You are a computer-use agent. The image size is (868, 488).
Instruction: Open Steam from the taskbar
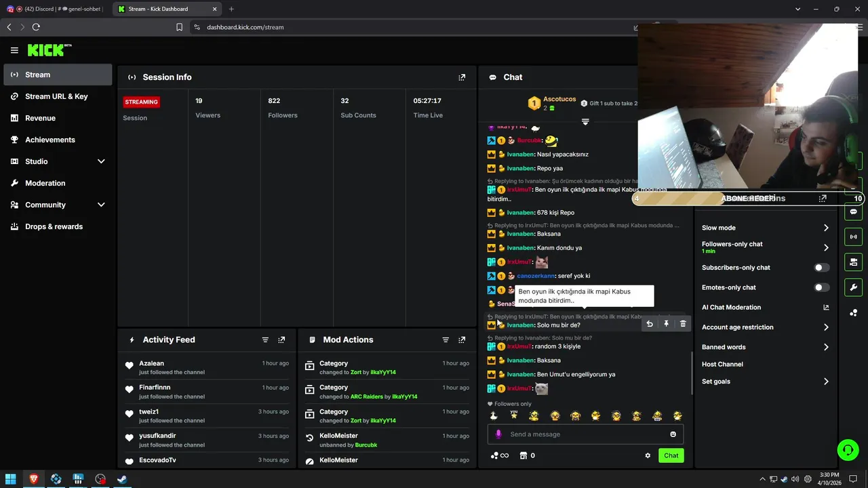[123, 479]
